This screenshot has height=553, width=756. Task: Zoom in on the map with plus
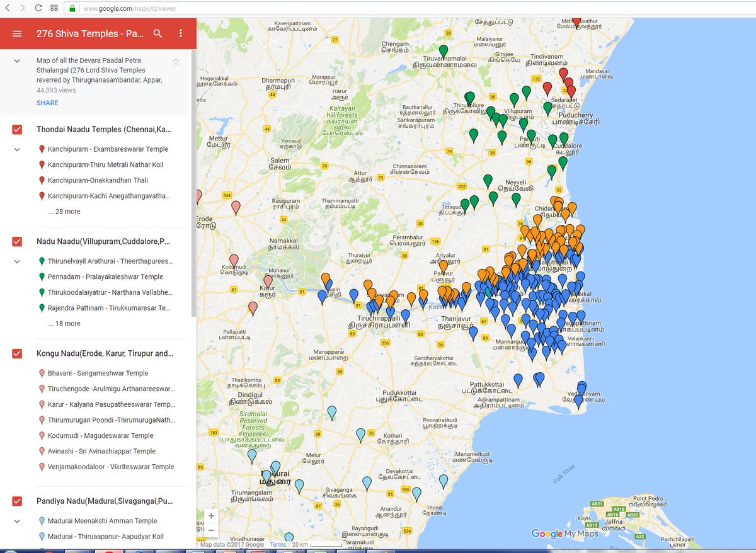pos(211,516)
